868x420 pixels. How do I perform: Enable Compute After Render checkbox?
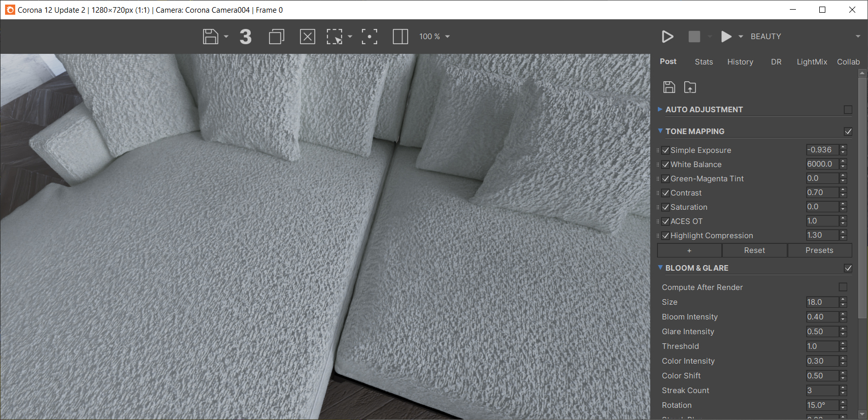click(x=843, y=287)
